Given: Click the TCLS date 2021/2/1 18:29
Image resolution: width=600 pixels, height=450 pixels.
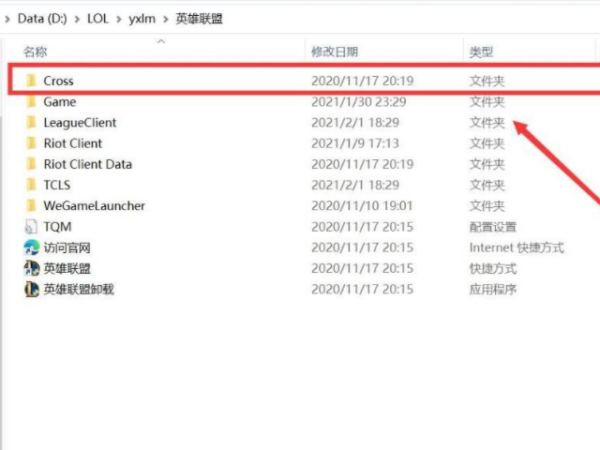Looking at the screenshot, I should point(355,185).
